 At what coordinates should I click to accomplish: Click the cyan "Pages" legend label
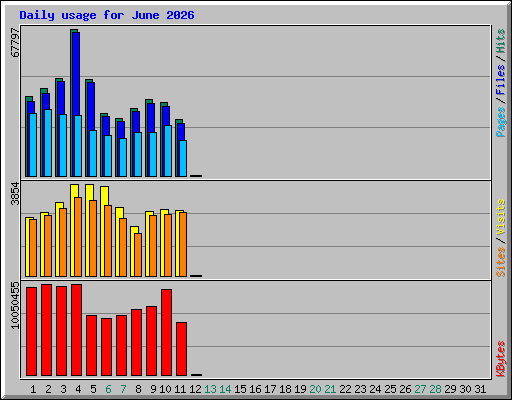(500, 122)
